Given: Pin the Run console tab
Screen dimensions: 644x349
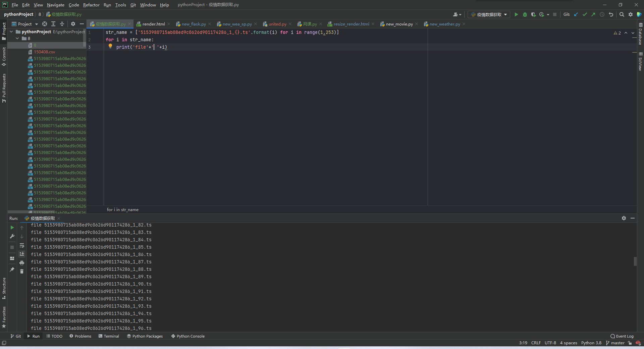Looking at the screenshot, I should [x=12, y=269].
